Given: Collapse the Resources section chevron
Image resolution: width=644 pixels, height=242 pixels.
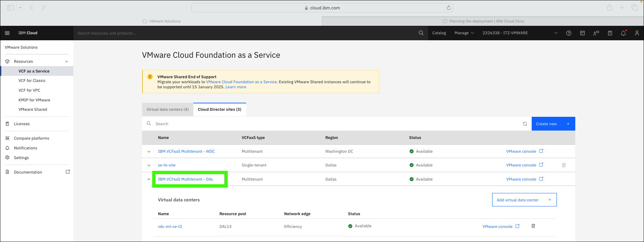Looking at the screenshot, I should click(x=66, y=61).
